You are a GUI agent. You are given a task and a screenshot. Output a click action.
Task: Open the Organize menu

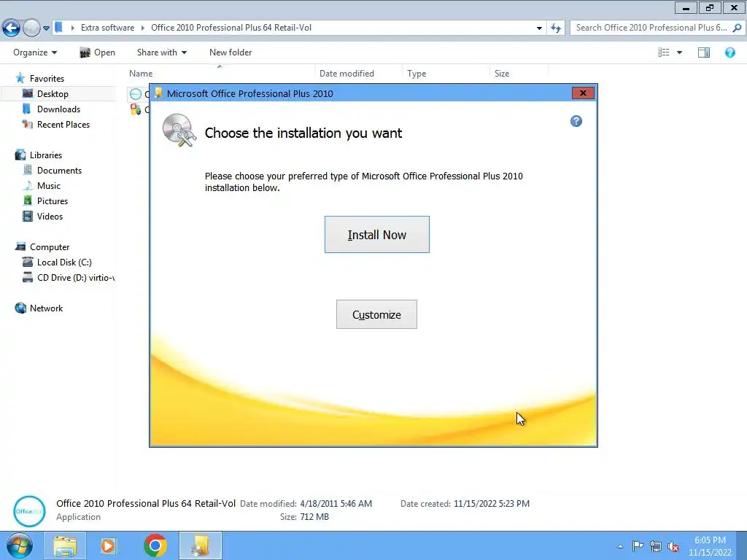[x=35, y=52]
